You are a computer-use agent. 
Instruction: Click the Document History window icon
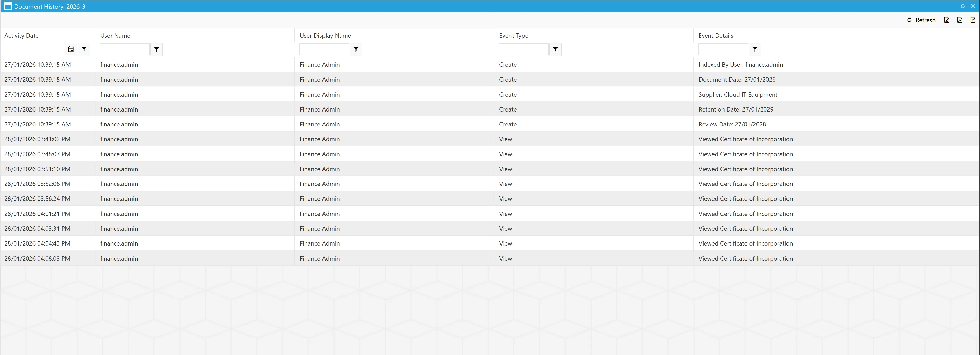pyautogui.click(x=8, y=6)
